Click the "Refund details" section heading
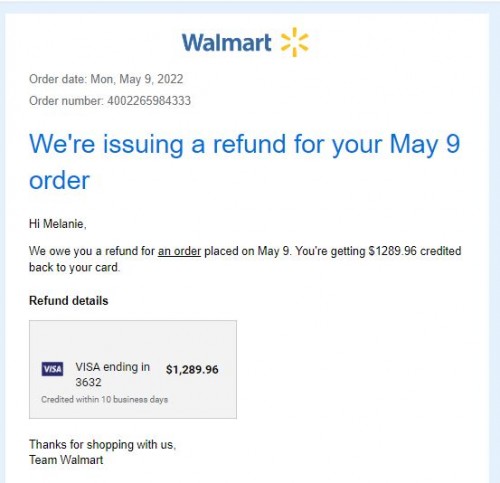Image resolution: width=500 pixels, height=483 pixels. click(x=69, y=301)
